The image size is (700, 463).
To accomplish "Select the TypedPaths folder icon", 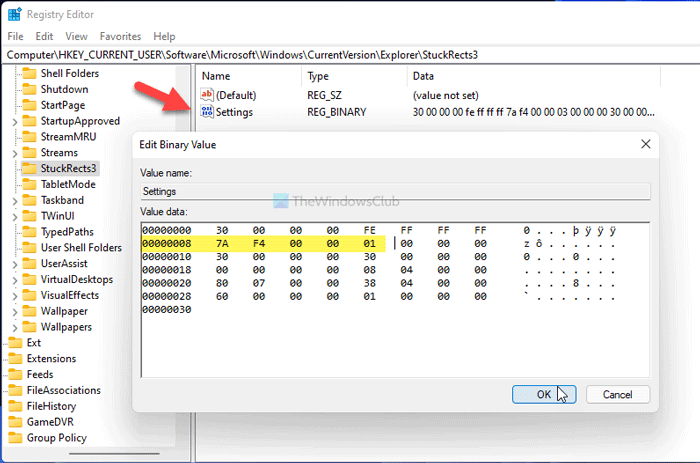I will pyautogui.click(x=29, y=232).
